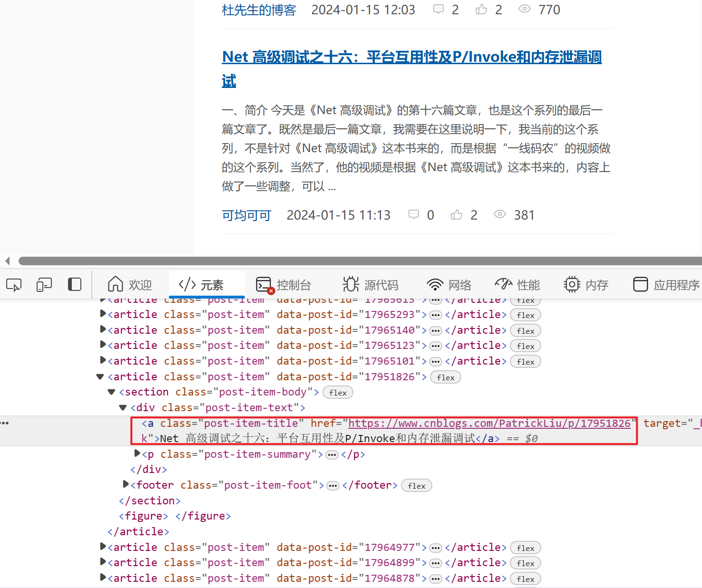
Task: Expand article node with data-post-id 17965293
Action: [x=103, y=314]
